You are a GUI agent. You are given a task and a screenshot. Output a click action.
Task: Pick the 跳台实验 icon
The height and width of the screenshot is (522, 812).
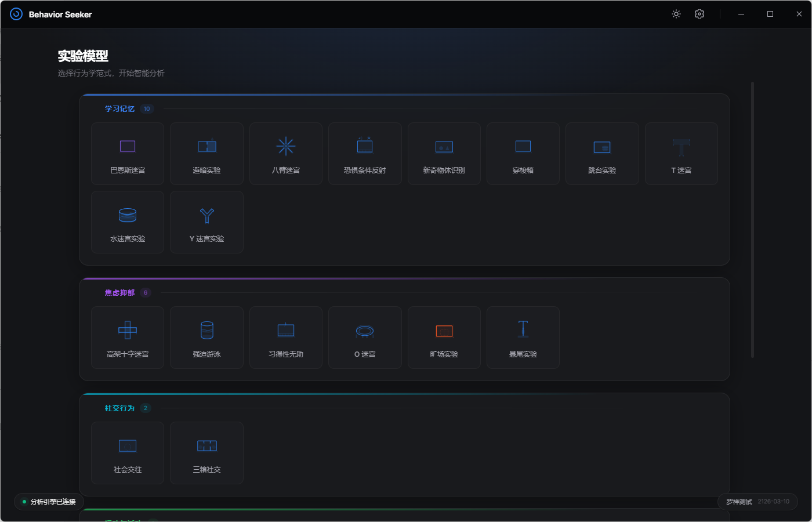[x=602, y=147]
